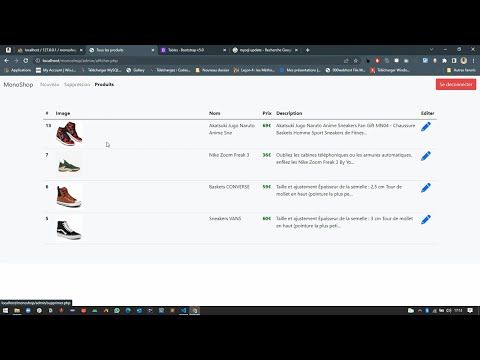Viewport: 480px width, 360px height.
Task: Click the brown Converse shoe image
Action: click(69, 196)
